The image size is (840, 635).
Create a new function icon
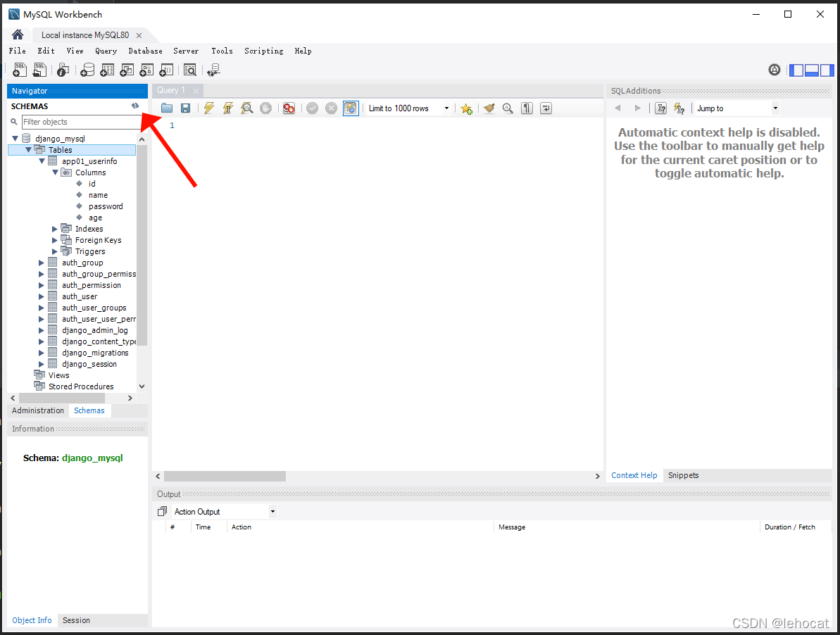(166, 70)
